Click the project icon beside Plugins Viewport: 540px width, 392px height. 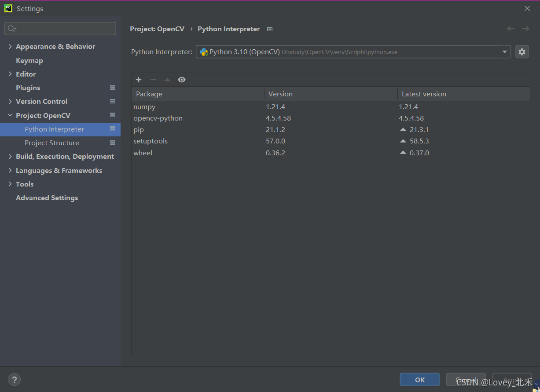pos(112,88)
